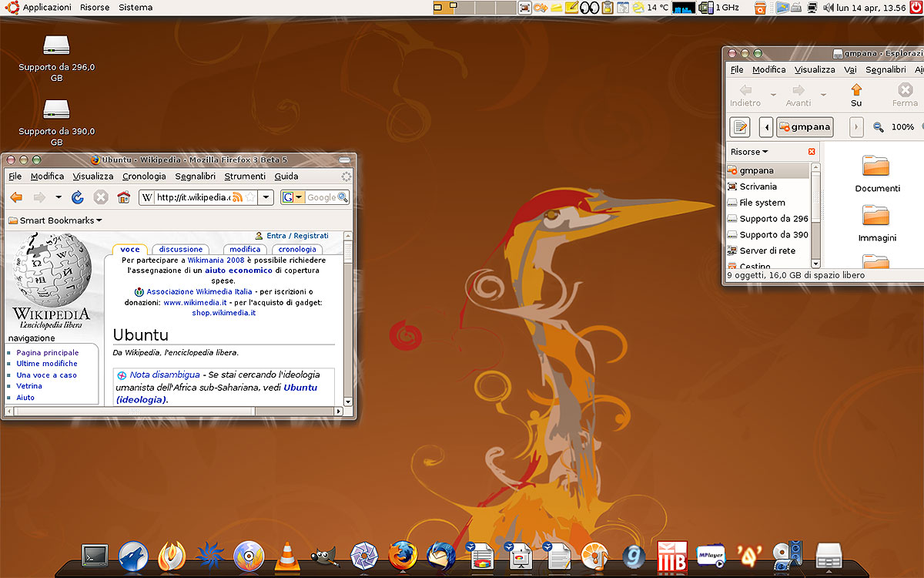The height and width of the screenshot is (578, 924).
Task: Open the Avanti history dropdown arrow
Action: click(824, 96)
